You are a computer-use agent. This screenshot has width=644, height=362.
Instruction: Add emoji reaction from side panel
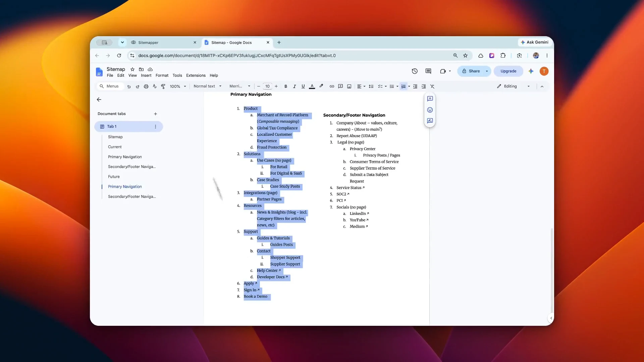pyautogui.click(x=430, y=110)
